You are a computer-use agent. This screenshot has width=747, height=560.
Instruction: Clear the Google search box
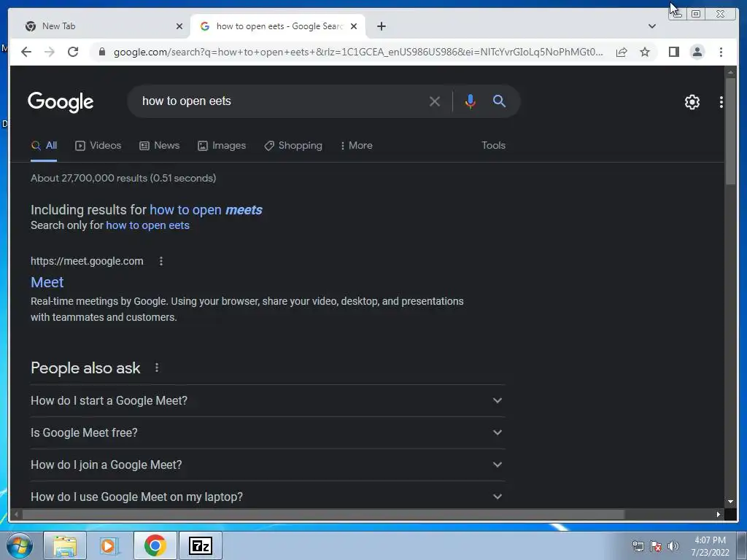435,101
